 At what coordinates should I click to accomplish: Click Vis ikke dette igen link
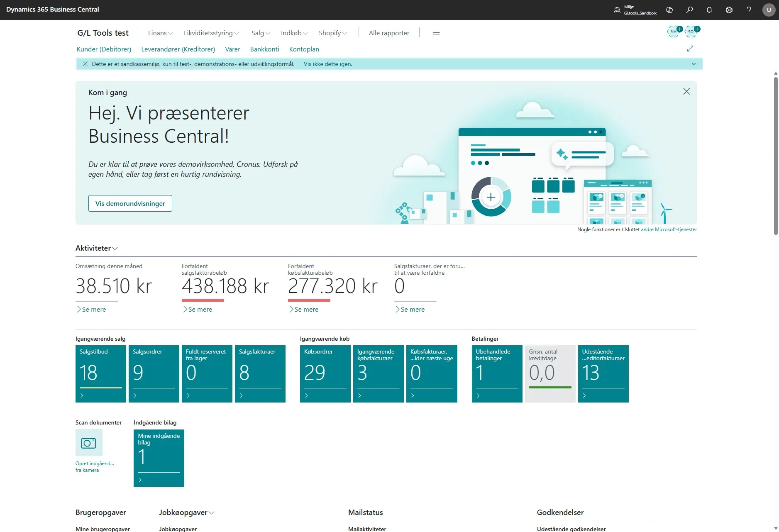[x=328, y=64]
